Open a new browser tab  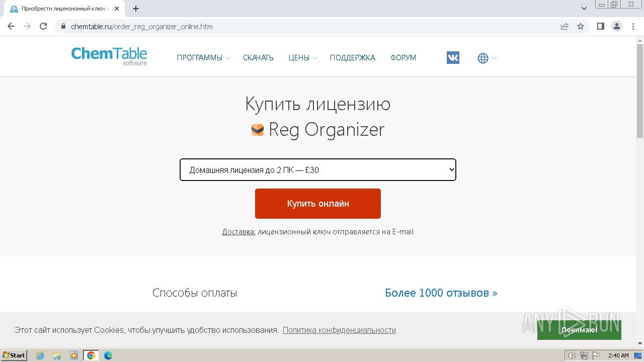pyautogui.click(x=136, y=9)
